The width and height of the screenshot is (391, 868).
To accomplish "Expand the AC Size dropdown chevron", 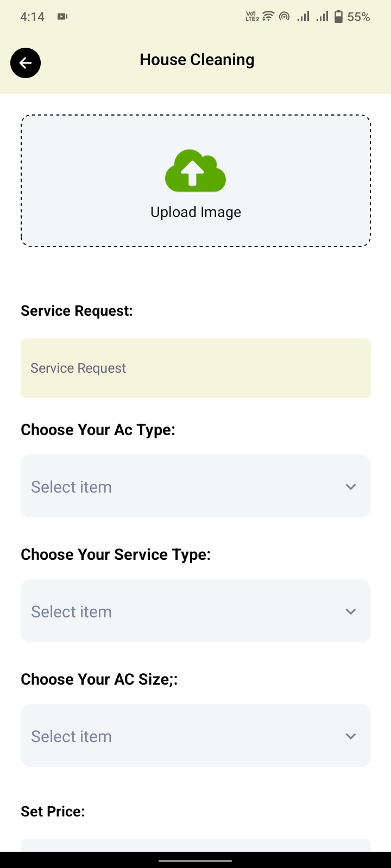I will click(351, 736).
